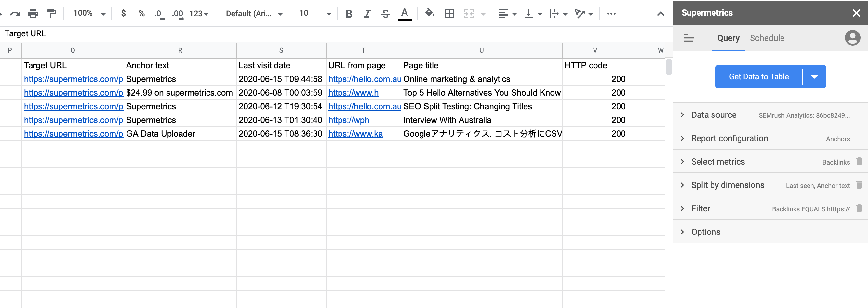The image size is (868, 308).
Task: Expand the Select metrics section
Action: coord(771,162)
